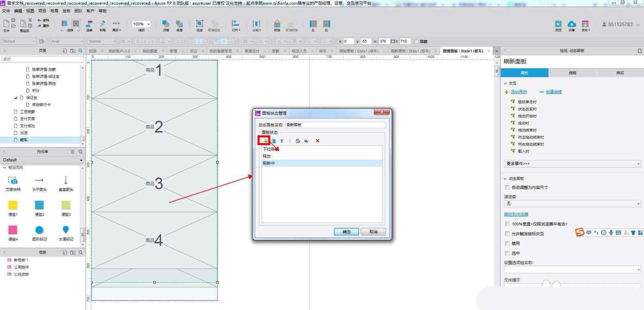Enable auto-fit to content size checkbox

tap(507, 187)
